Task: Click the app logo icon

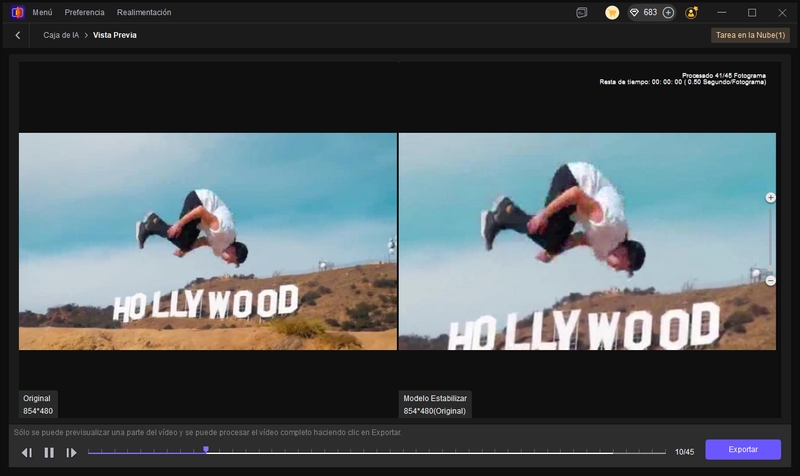Action: [x=17, y=12]
